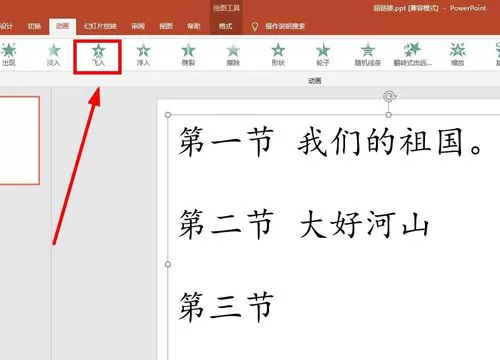The width and height of the screenshot is (500, 360).
Task: Click the text line 第三节
Action: pyautogui.click(x=226, y=307)
